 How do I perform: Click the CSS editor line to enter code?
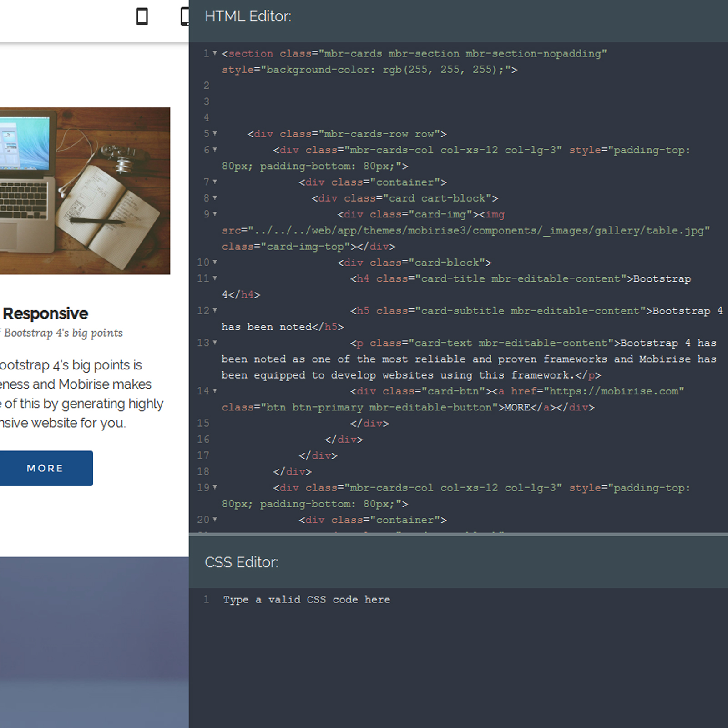click(x=306, y=600)
